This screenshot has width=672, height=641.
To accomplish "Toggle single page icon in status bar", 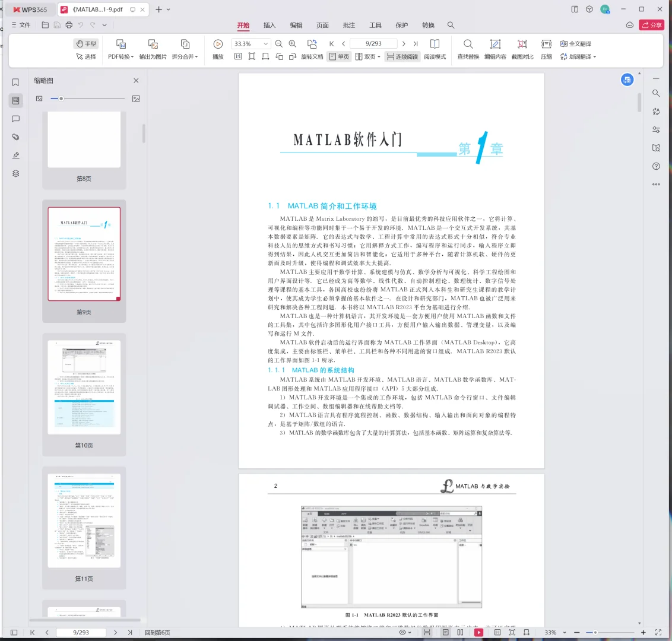I will coord(446,633).
